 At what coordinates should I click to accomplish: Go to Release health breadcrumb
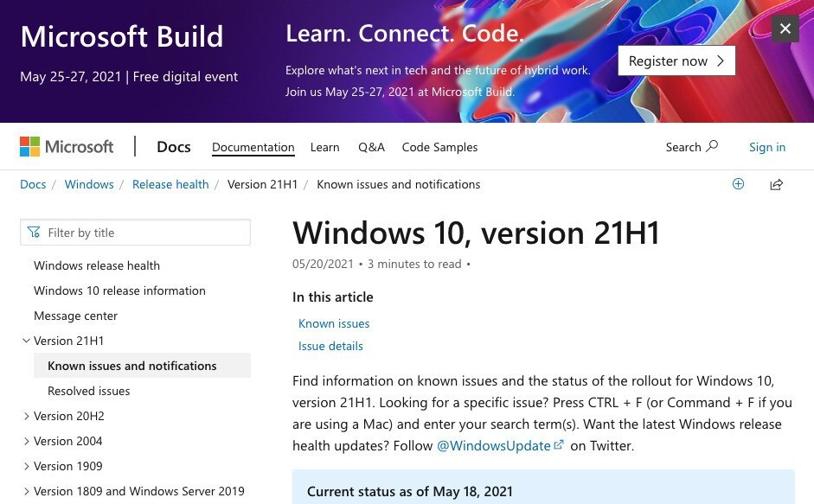tap(170, 184)
